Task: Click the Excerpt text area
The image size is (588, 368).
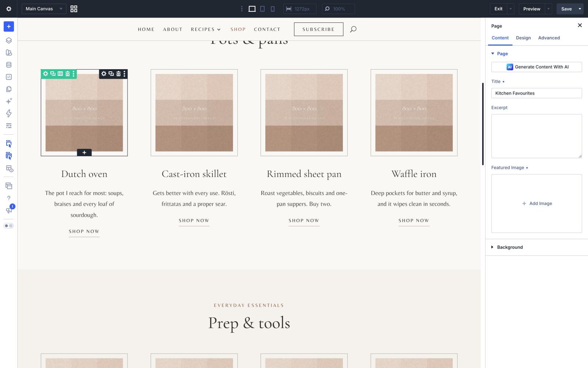Action: point(537,136)
